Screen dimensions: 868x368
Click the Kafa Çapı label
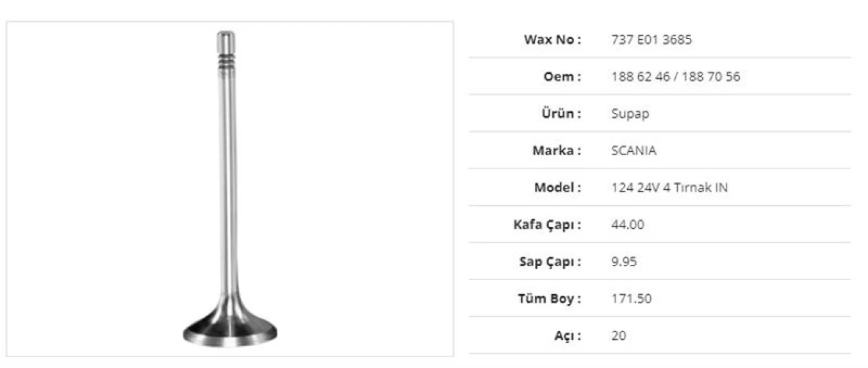[x=547, y=225]
